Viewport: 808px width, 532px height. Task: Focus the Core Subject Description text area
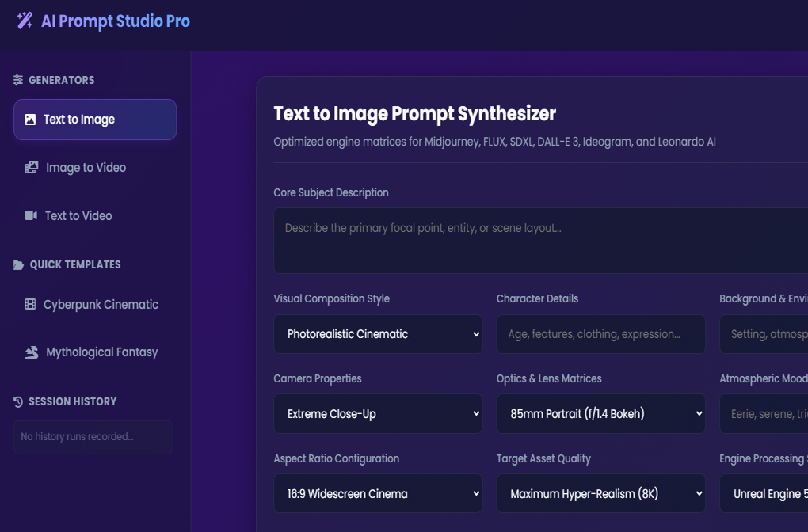tap(540, 241)
